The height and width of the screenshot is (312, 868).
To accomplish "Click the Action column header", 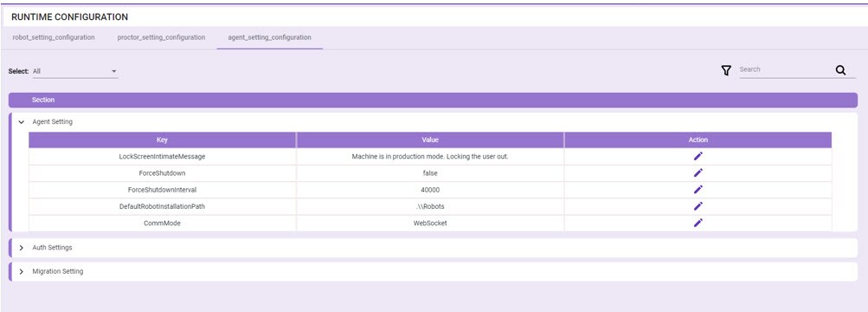I will click(x=698, y=140).
